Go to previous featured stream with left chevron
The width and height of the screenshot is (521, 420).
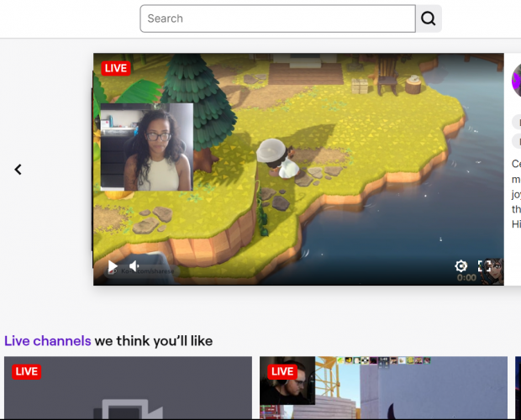(18, 170)
